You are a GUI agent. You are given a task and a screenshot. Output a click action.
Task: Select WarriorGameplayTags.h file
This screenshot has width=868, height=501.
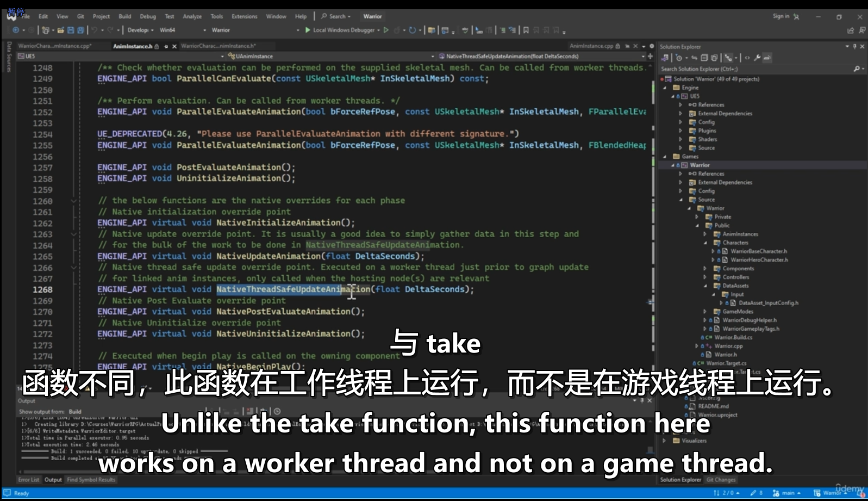(x=751, y=329)
